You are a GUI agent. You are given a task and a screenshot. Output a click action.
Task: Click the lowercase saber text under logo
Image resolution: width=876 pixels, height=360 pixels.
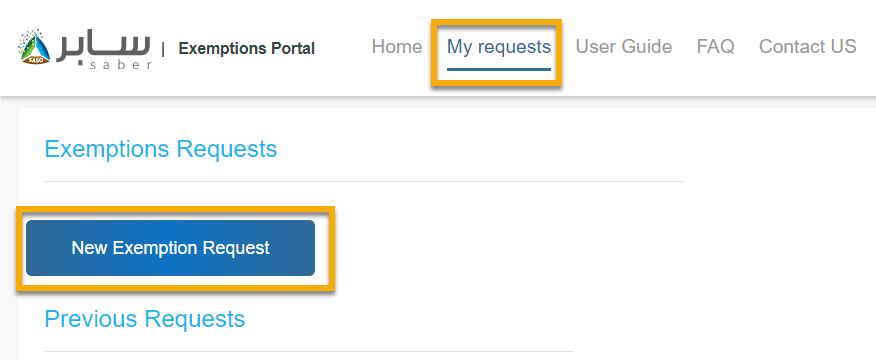tap(120, 65)
